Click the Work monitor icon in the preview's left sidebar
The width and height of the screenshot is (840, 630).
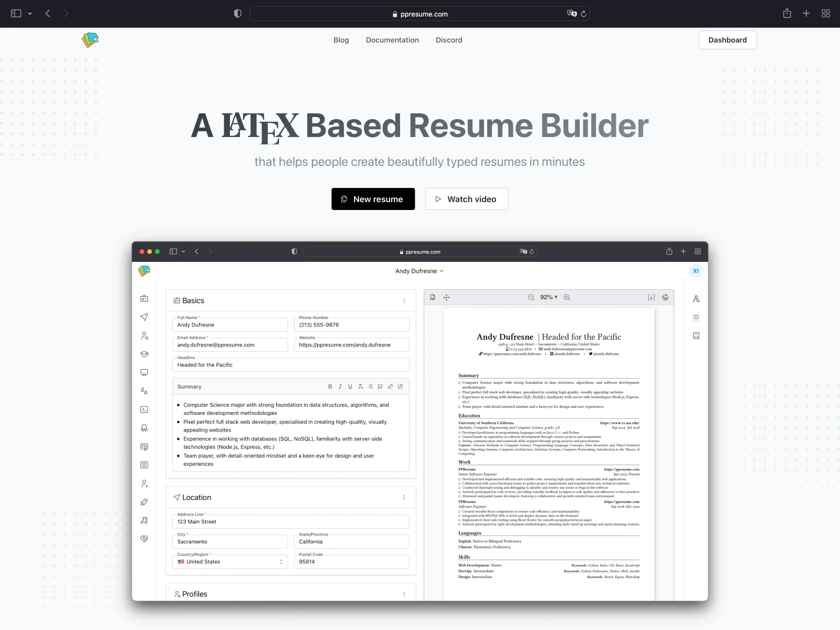144,372
